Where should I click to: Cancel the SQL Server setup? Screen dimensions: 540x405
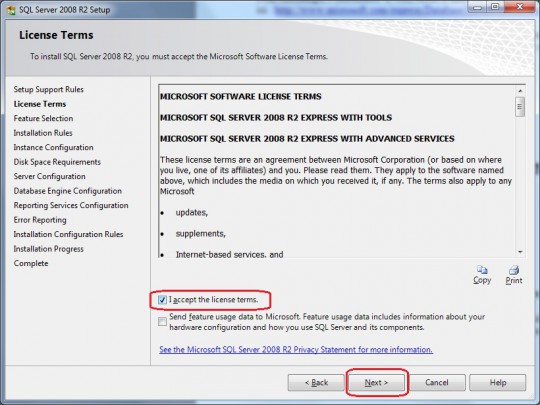437,383
